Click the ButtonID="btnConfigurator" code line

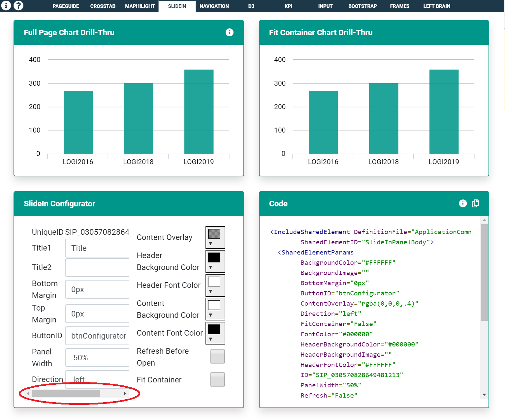coord(350,293)
